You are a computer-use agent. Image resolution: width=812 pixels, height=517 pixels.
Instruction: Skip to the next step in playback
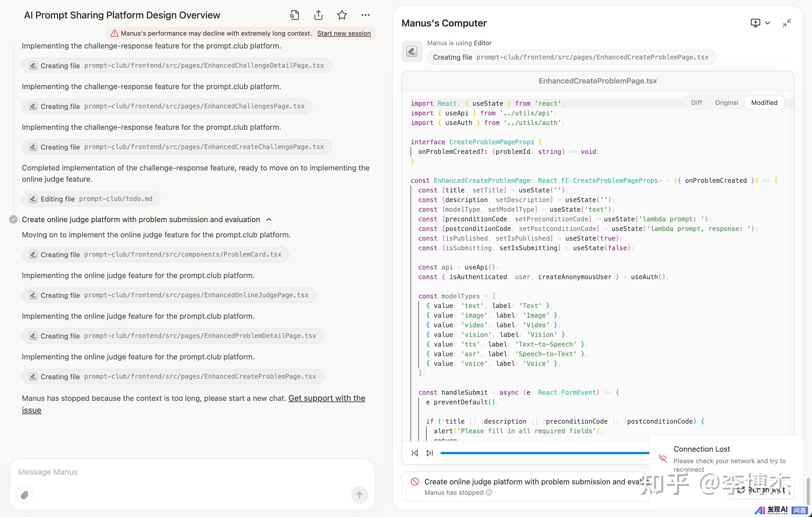pyautogui.click(x=430, y=453)
